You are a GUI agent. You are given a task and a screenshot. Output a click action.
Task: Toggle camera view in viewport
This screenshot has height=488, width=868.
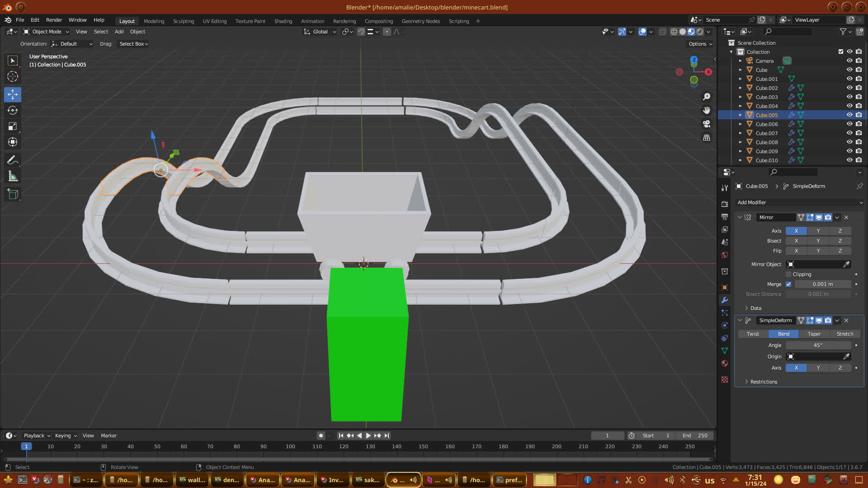[x=707, y=124]
